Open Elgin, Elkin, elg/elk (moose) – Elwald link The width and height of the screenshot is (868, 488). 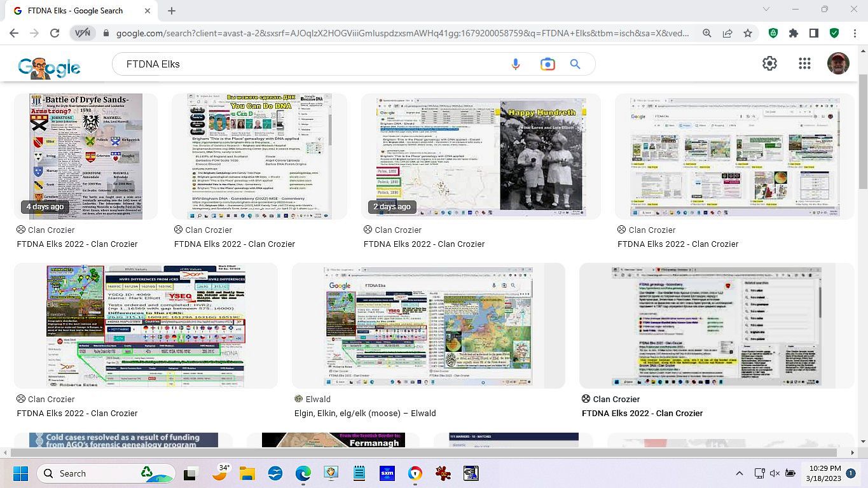[x=365, y=413]
